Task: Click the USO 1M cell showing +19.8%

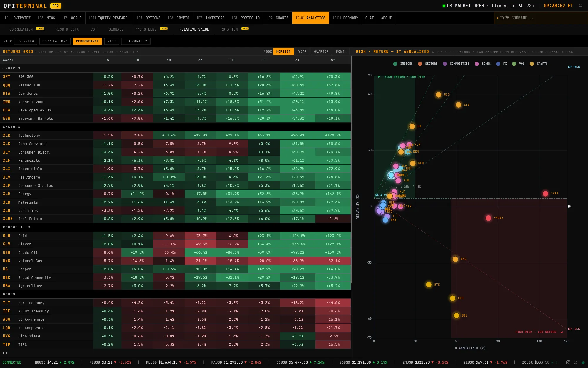Action: pyautogui.click(x=137, y=252)
